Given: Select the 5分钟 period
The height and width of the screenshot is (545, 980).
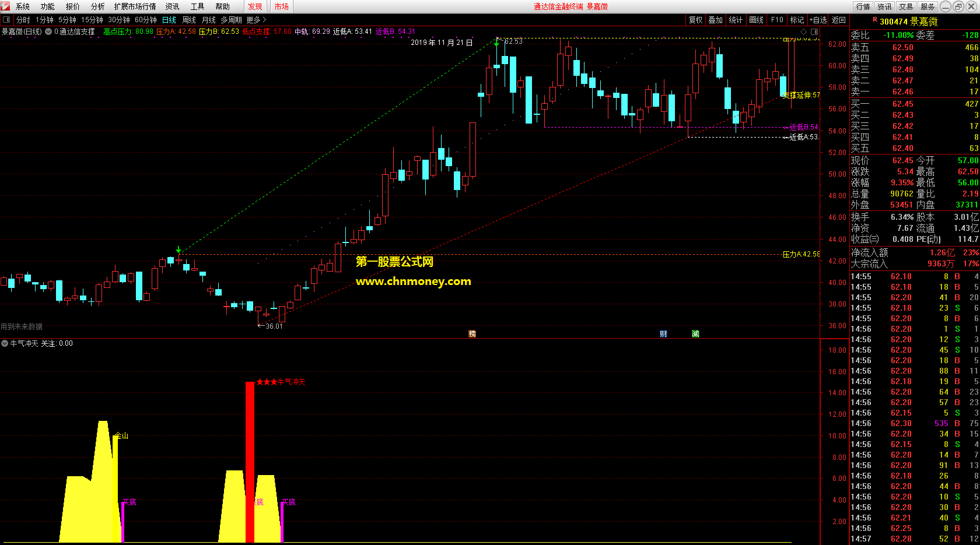Looking at the screenshot, I should click(67, 20).
